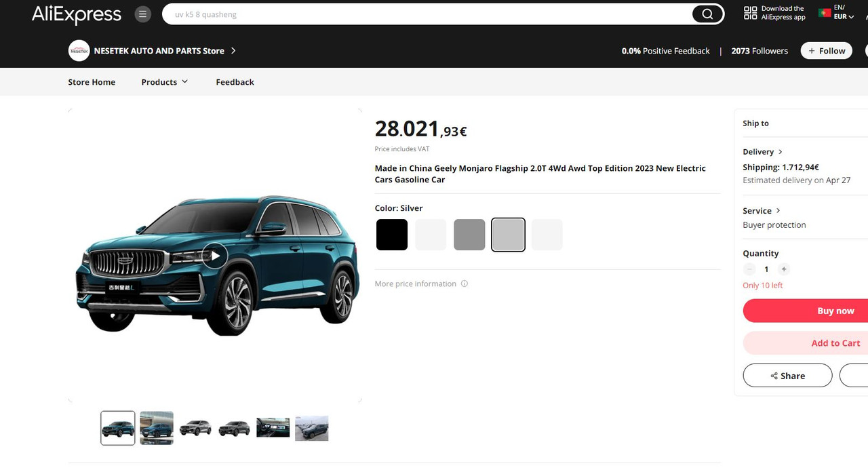
Task: Choose the black color swatch
Action: pyautogui.click(x=392, y=235)
